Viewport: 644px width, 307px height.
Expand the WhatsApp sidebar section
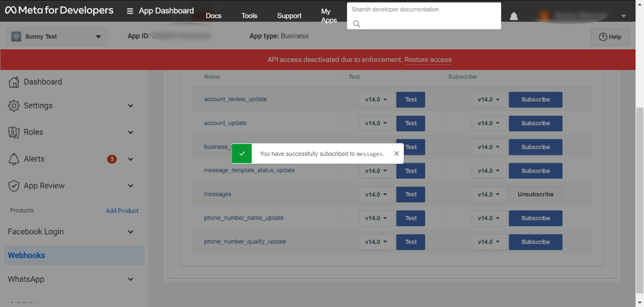130,279
